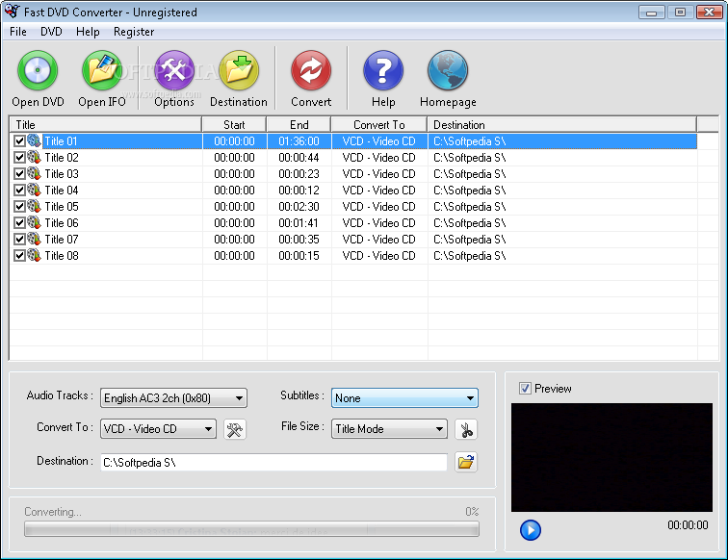Play the preview with the blue play button
728x560 pixels.
[x=531, y=530]
